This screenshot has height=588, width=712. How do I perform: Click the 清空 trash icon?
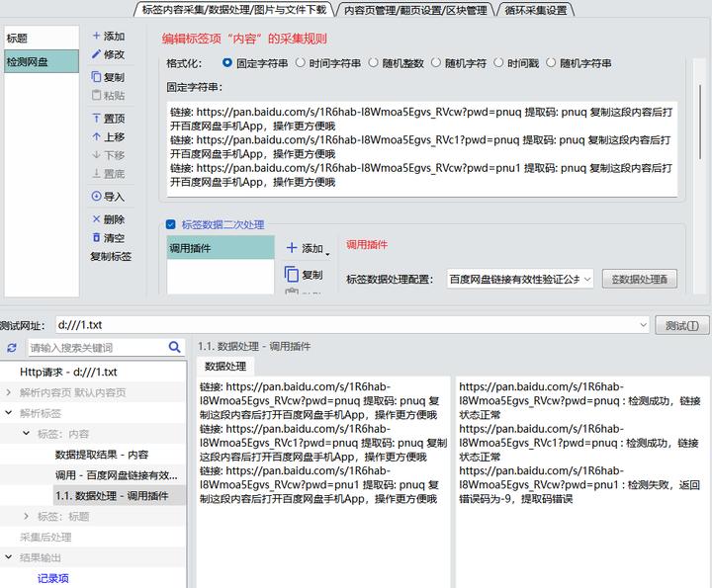[96, 237]
